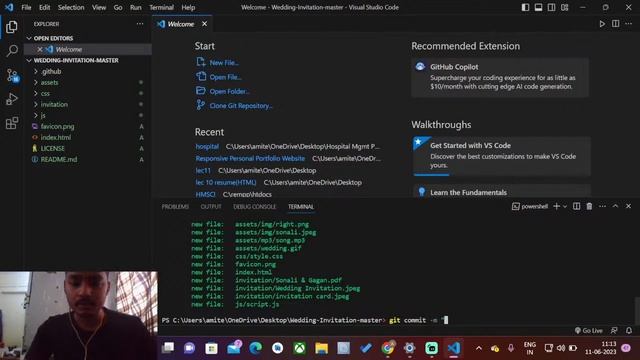Toggle primary side bar layout icon
Image resolution: width=640 pixels, height=360 pixels.
tap(525, 7)
